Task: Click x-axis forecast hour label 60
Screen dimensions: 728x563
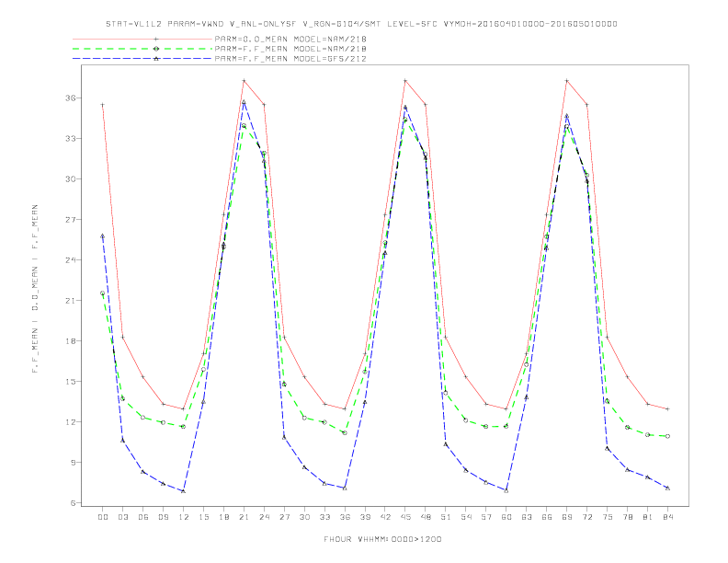Action: (x=506, y=517)
